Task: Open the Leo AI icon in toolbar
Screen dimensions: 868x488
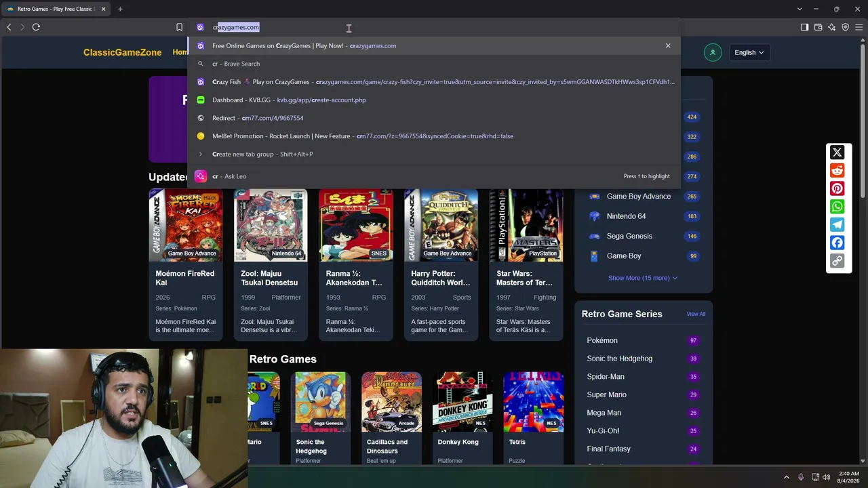Action: click(831, 27)
